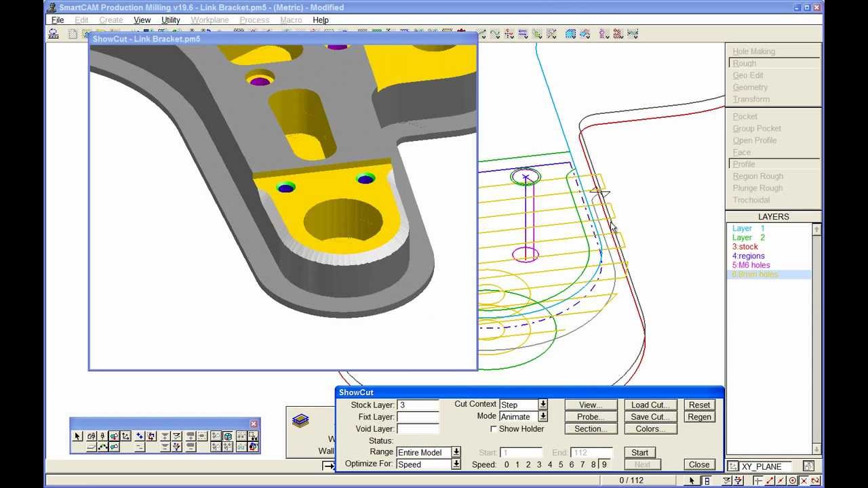The width and height of the screenshot is (868, 488).
Task: Enable the Show Holder checkbox
Action: tap(493, 429)
